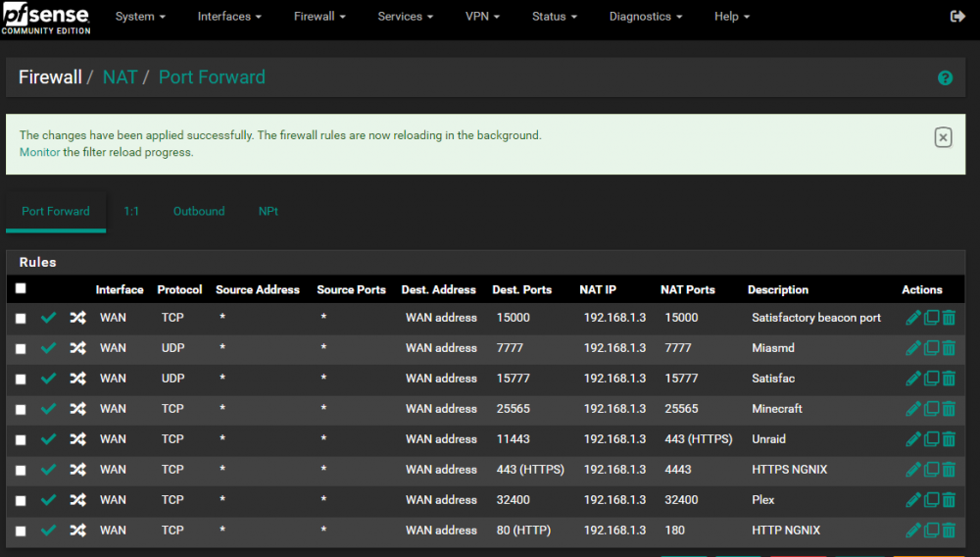The height and width of the screenshot is (557, 980).
Task: Copy the Unraid rule
Action: (x=931, y=439)
